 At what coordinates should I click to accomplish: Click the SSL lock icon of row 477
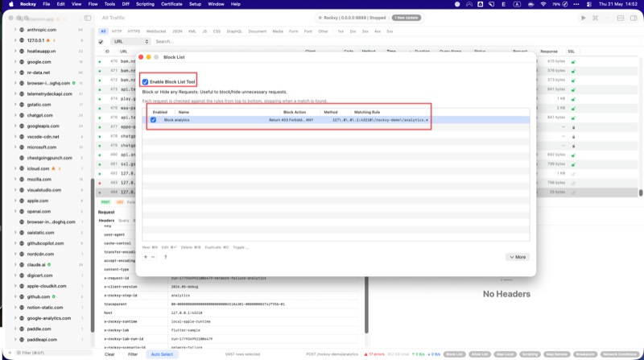tap(573, 127)
